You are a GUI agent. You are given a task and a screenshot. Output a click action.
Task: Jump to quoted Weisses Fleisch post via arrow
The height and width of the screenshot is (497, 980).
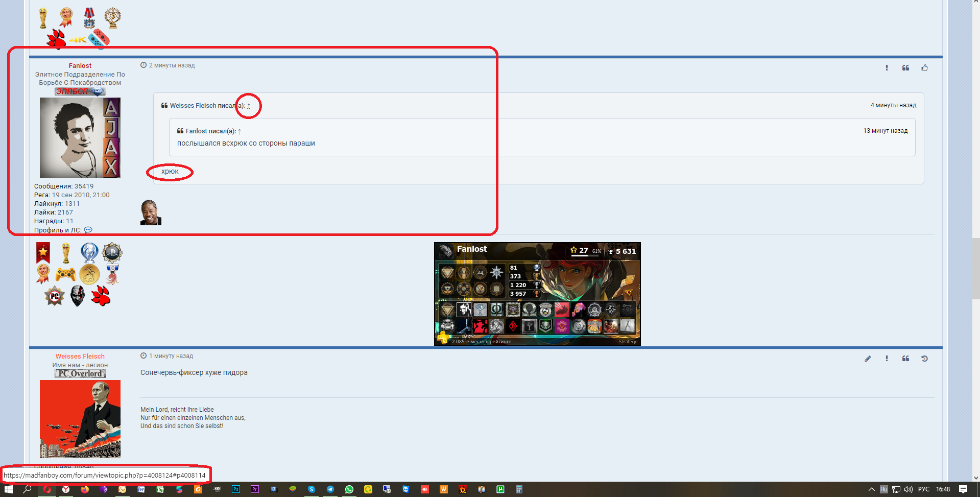pos(249,106)
